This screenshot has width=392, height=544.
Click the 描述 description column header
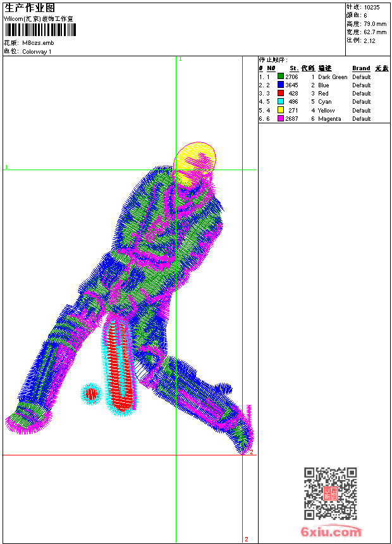pos(324,68)
